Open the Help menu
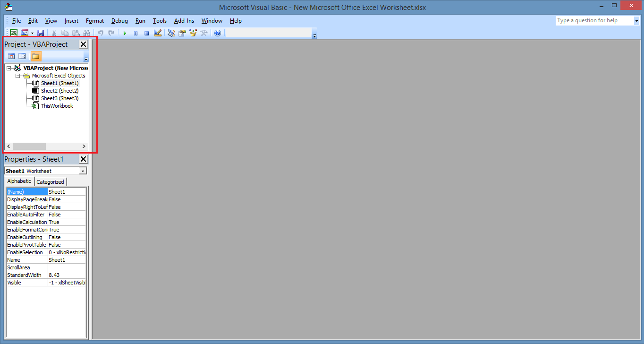The height and width of the screenshot is (344, 644). (x=236, y=21)
